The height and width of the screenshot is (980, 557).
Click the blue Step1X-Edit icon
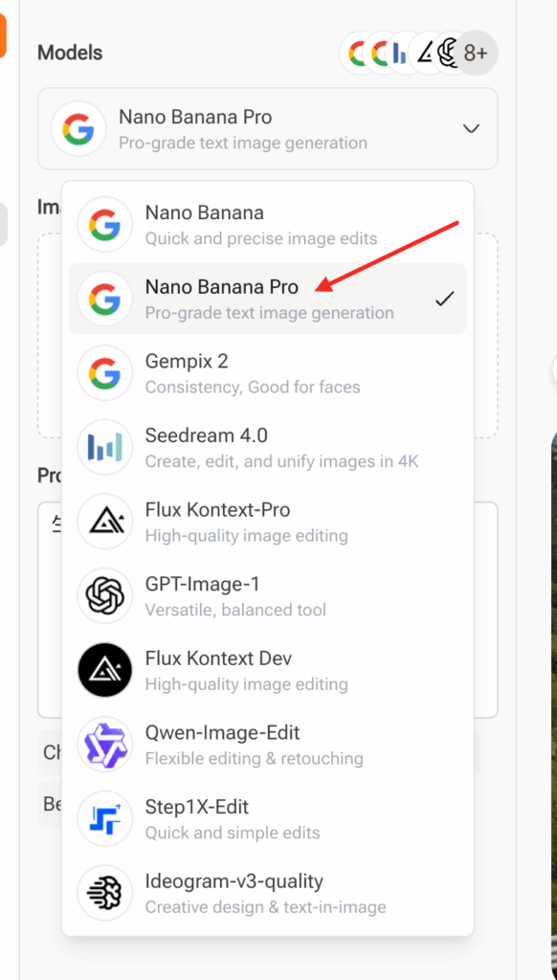tap(104, 819)
